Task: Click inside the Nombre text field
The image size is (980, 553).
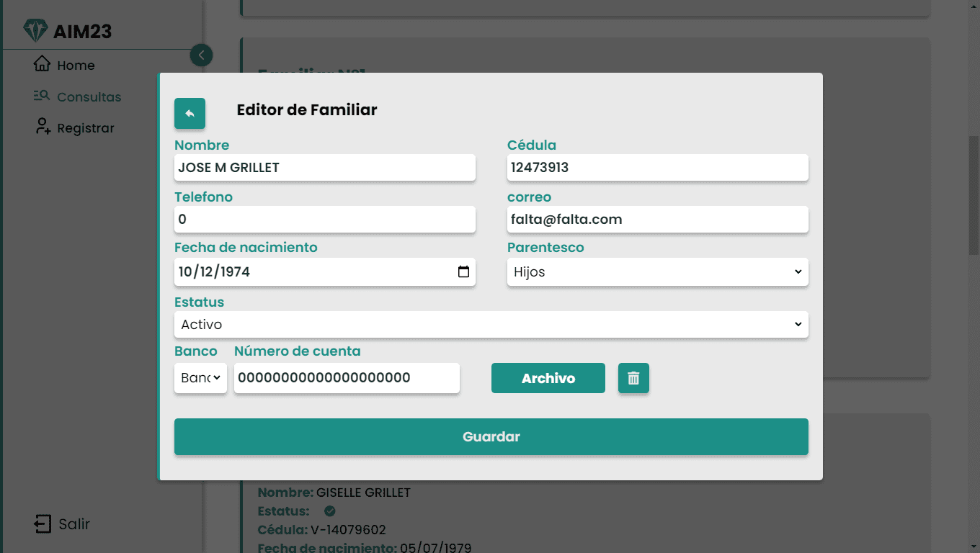Action: point(324,167)
